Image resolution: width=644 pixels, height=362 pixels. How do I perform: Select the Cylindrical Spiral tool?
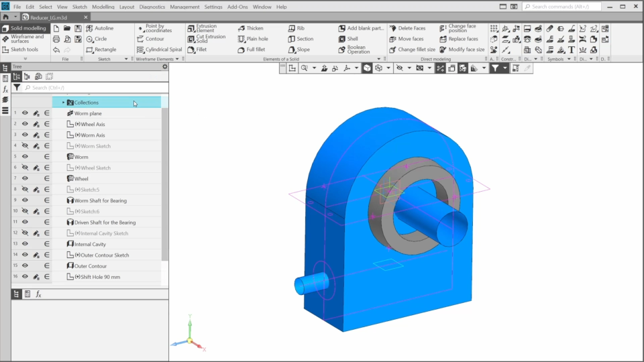(158, 50)
